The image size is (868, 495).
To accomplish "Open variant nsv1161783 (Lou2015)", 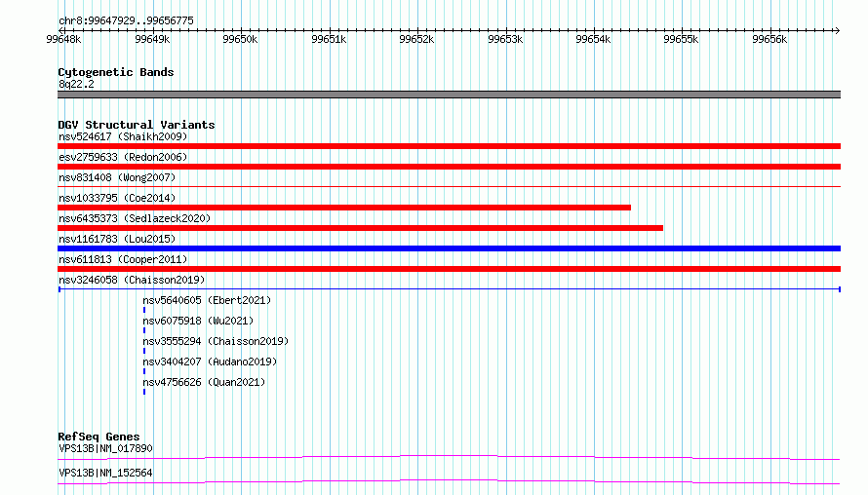I will pyautogui.click(x=117, y=239).
